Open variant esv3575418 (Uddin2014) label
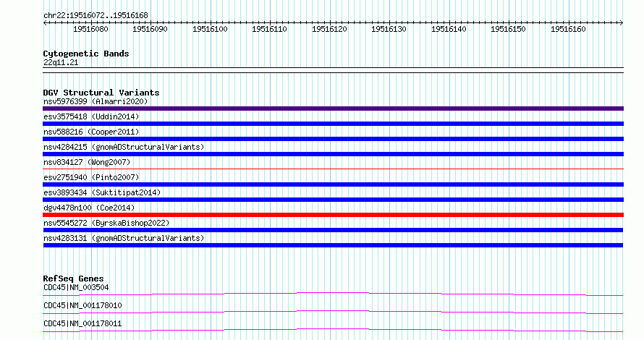 point(91,116)
